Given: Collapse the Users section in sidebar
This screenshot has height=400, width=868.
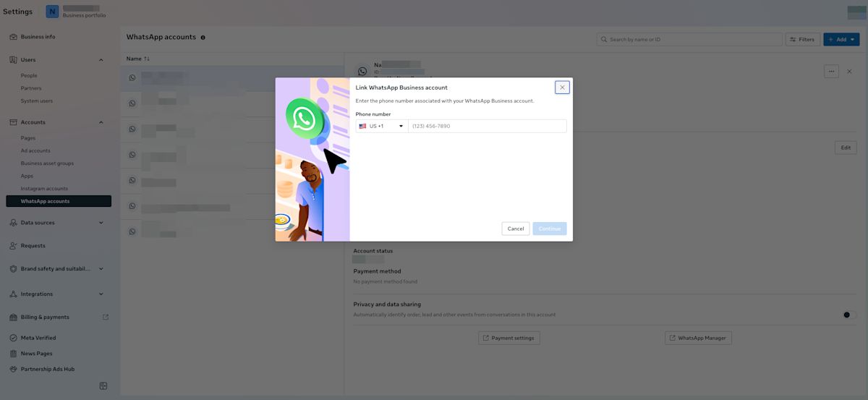Looking at the screenshot, I should pyautogui.click(x=101, y=60).
